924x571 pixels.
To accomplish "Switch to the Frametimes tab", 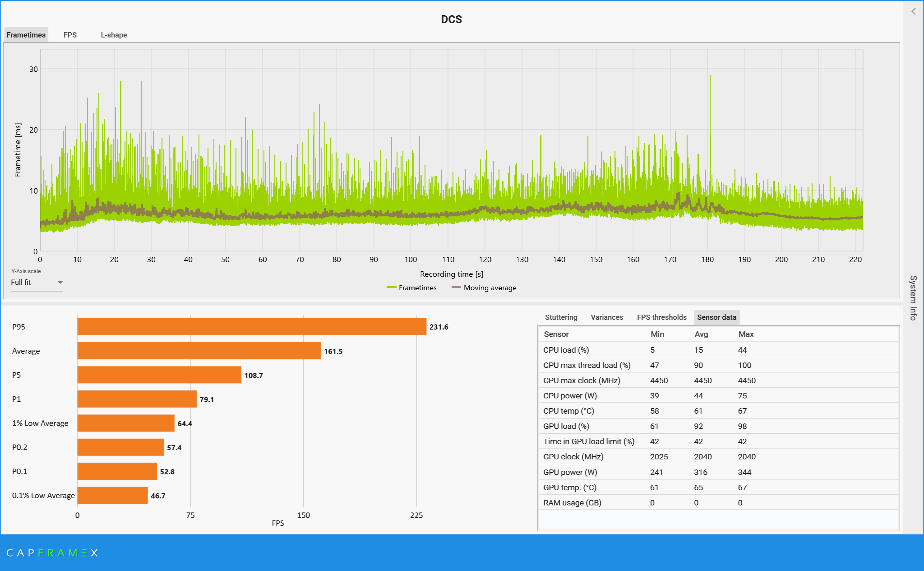I will click(26, 35).
